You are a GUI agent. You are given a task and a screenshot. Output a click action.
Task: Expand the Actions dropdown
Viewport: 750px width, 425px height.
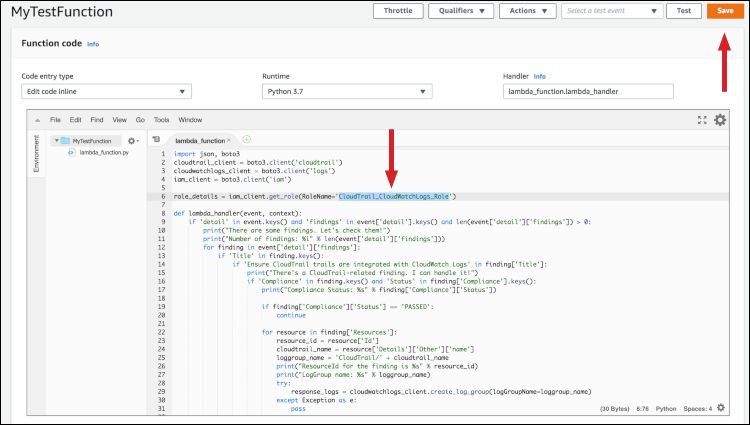coord(528,11)
